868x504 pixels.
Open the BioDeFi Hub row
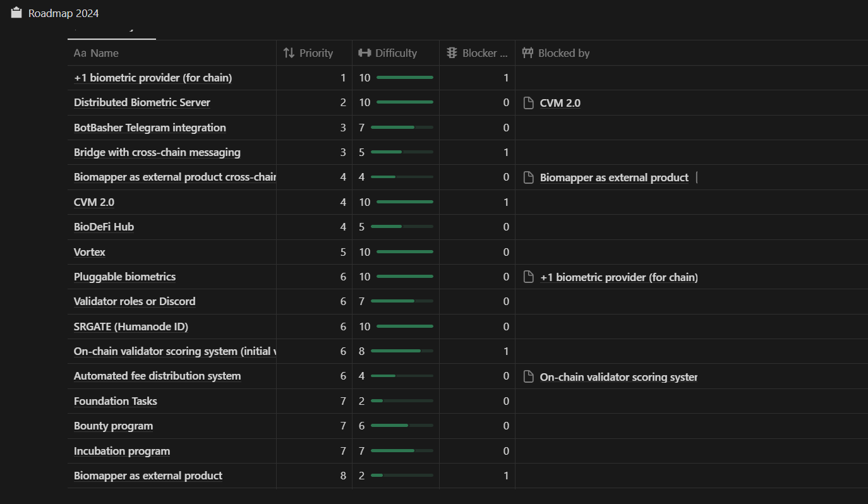(104, 227)
